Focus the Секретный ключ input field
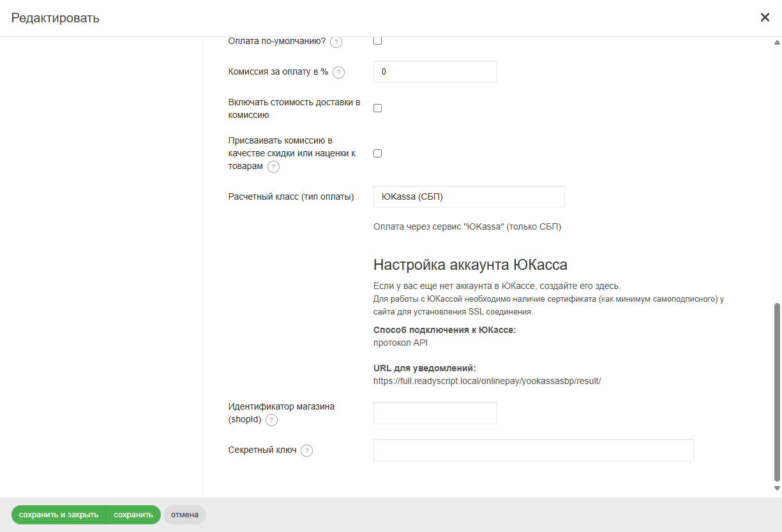The height and width of the screenshot is (532, 782). (x=534, y=450)
